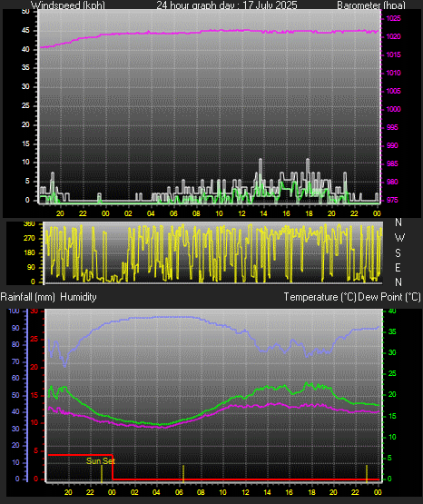Click the S compass label
The image size is (423, 504).
coord(398,253)
